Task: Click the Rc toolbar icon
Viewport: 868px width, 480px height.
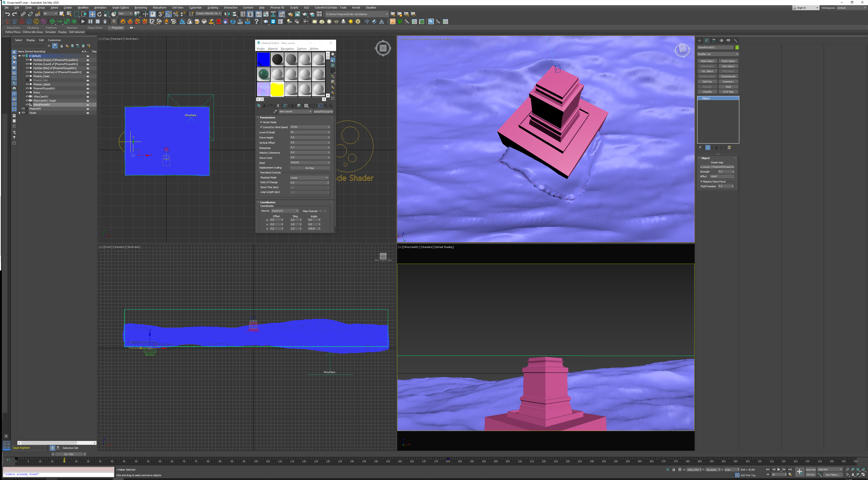Action: coord(431,22)
